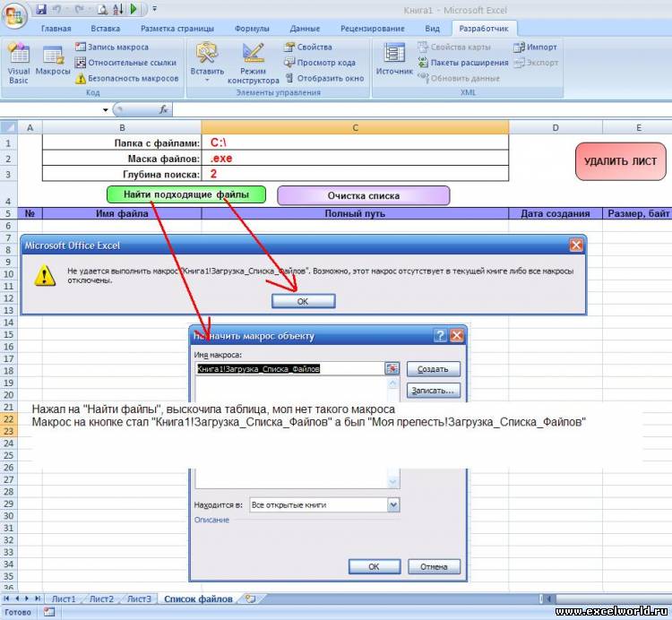Screen dimensions: 672x620
Task: Click the collapse-dialog range icon by macro name
Action: pos(392,368)
